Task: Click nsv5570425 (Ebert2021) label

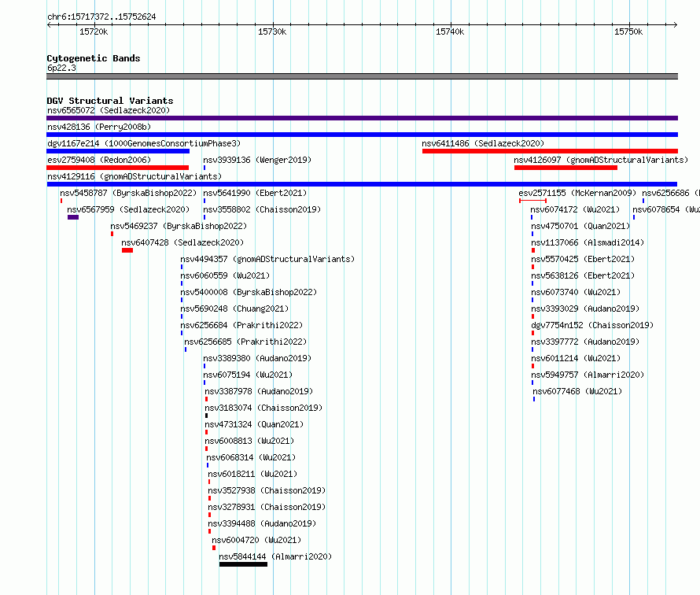Action: [583, 259]
